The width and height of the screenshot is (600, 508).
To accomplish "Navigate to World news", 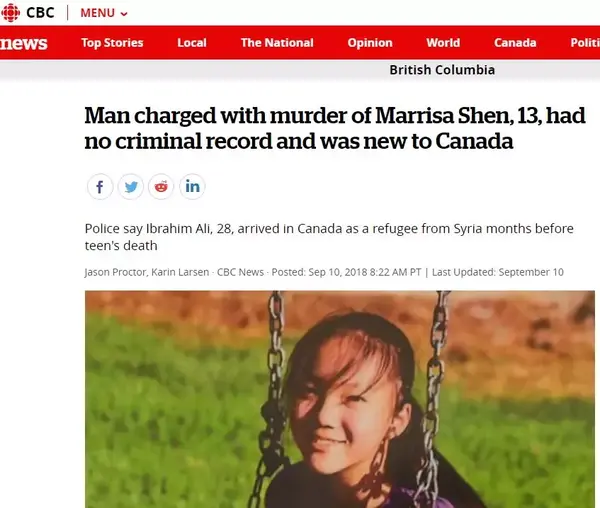I will 443,42.
